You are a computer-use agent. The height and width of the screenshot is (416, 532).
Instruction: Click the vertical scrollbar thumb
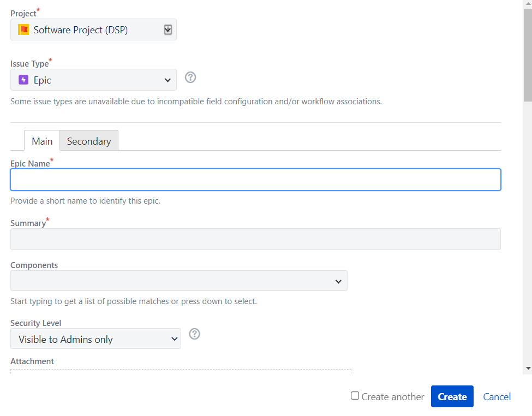coord(528,55)
